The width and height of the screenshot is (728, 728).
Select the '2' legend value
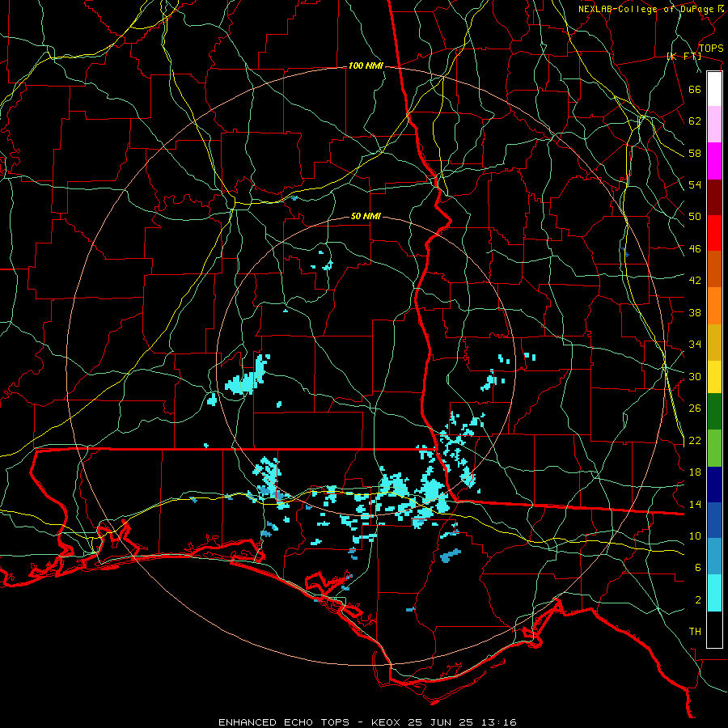point(698,600)
